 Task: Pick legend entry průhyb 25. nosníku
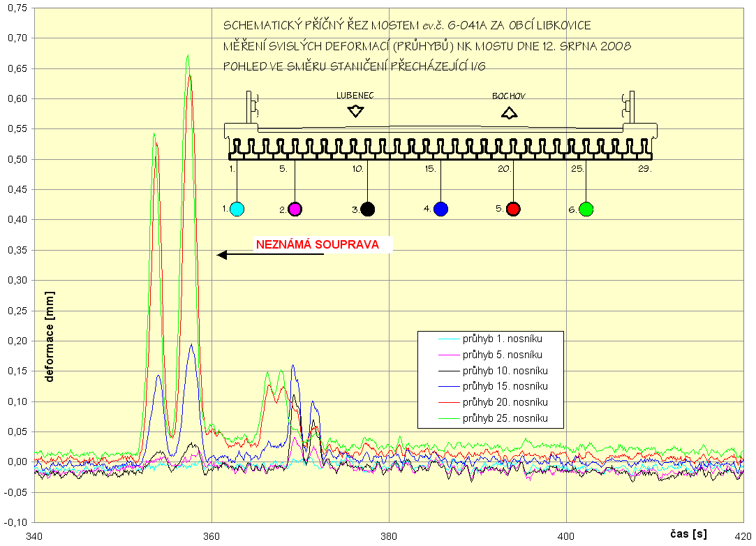[504, 419]
